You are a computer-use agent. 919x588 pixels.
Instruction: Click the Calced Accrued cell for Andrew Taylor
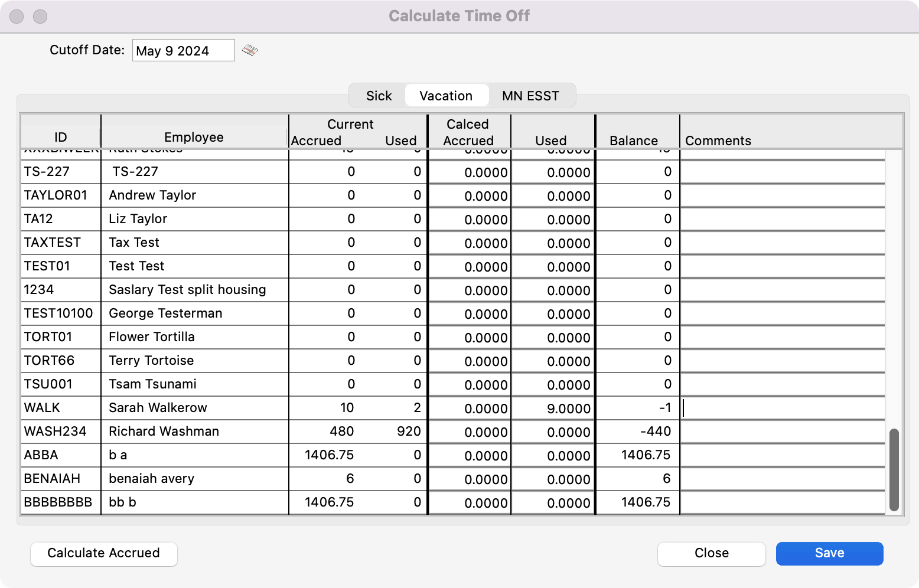coord(470,196)
